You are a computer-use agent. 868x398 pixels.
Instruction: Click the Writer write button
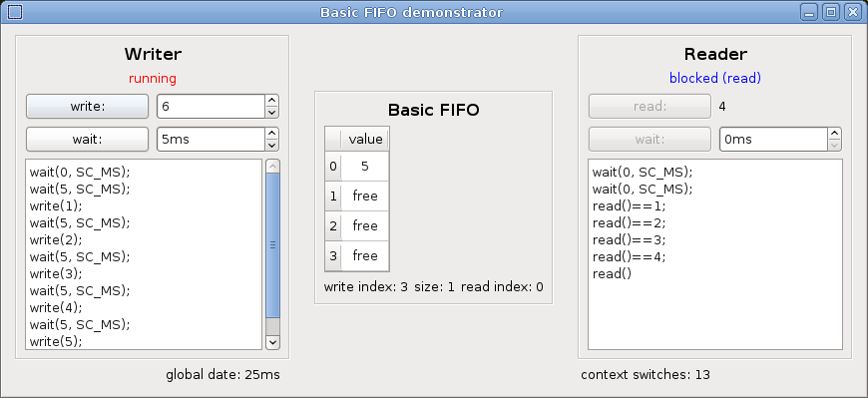(x=88, y=107)
